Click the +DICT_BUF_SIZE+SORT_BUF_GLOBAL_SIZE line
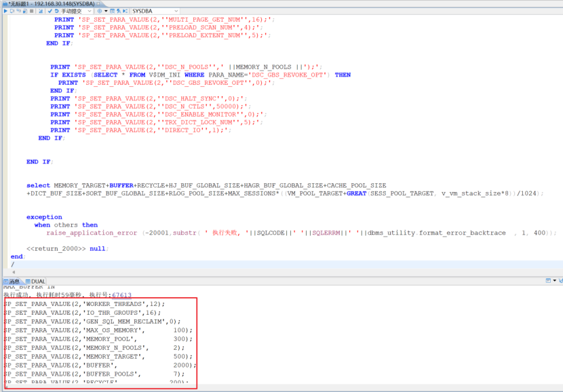The height and width of the screenshot is (392, 563). (x=285, y=193)
